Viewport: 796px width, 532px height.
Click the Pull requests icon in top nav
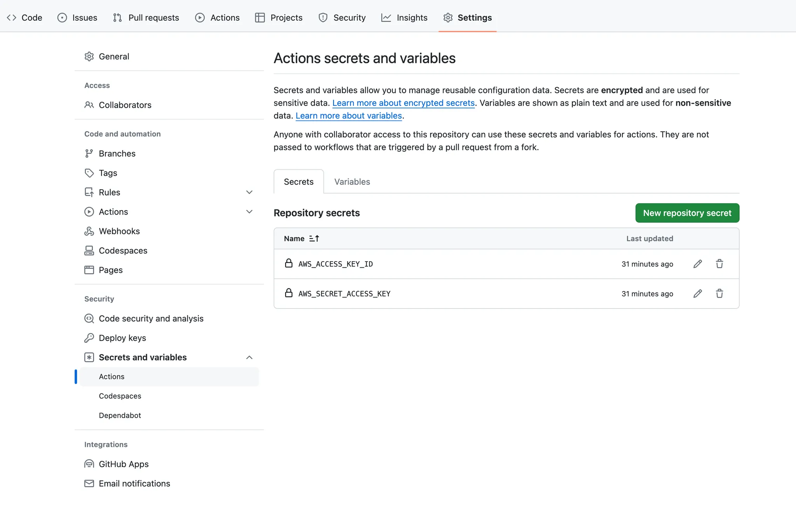[117, 17]
